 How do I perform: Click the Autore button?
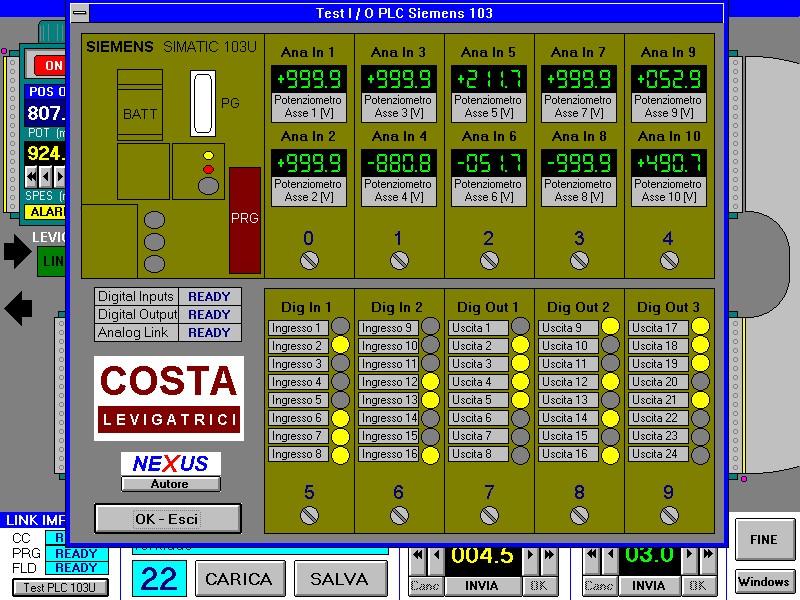pyautogui.click(x=171, y=484)
